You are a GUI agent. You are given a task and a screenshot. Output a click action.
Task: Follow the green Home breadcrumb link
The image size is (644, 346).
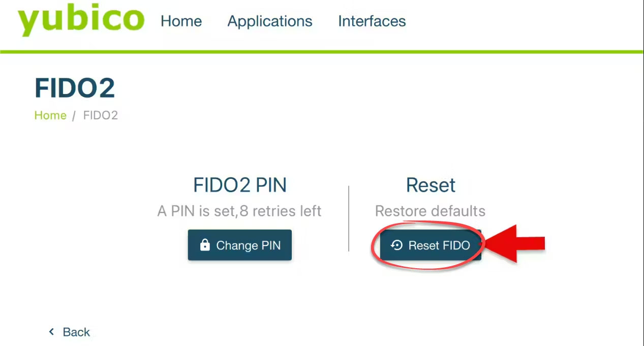(x=50, y=115)
